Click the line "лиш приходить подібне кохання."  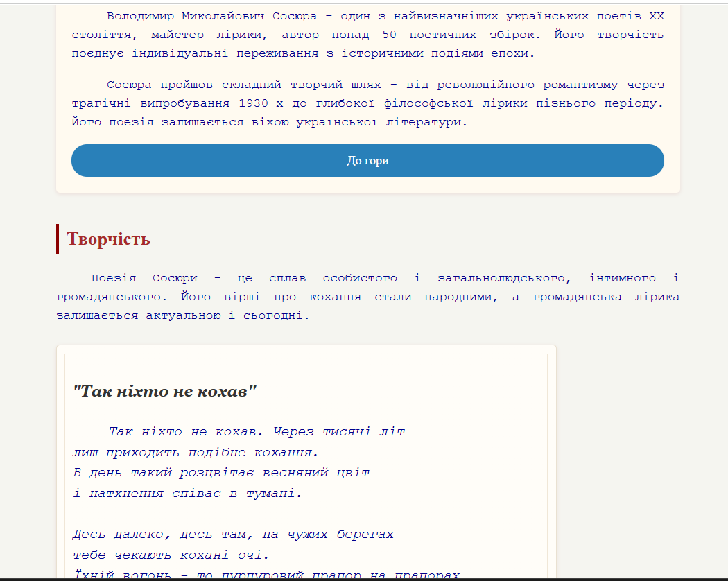point(196,452)
